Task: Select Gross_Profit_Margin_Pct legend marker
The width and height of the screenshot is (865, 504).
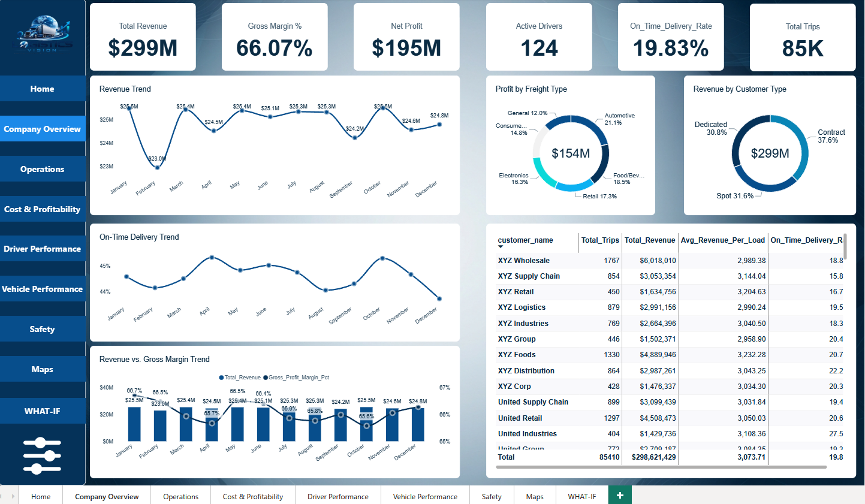Action: click(266, 378)
